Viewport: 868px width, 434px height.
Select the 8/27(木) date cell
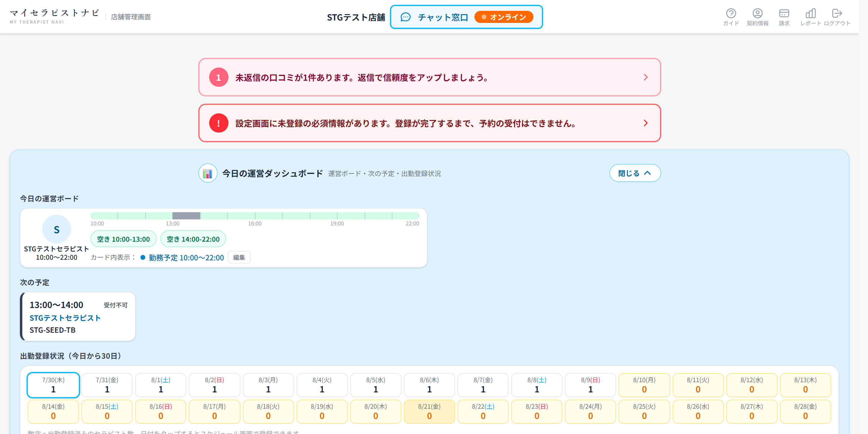[x=752, y=411]
